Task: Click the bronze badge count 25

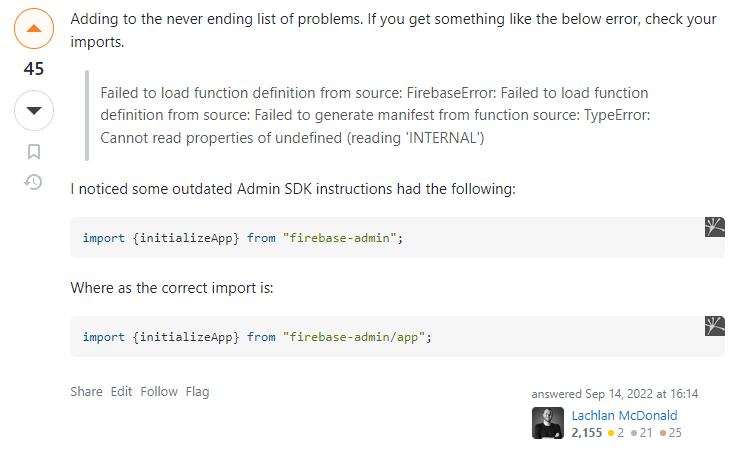Action: click(671, 433)
